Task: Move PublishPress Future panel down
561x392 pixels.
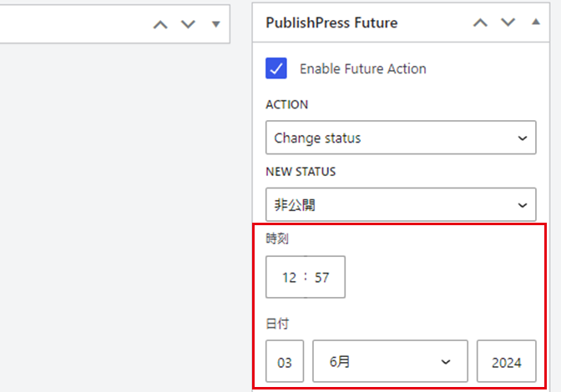Action: pyautogui.click(x=508, y=23)
